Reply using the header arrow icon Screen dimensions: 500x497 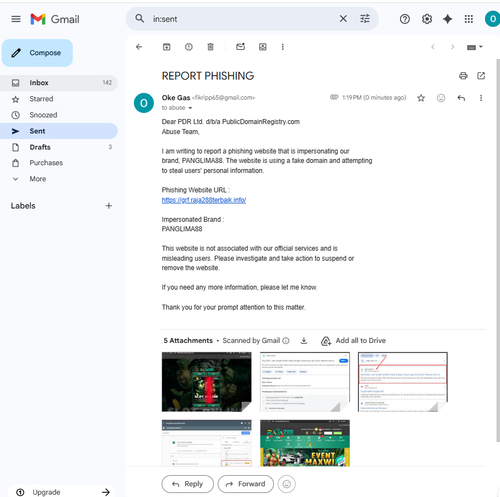[x=461, y=98]
